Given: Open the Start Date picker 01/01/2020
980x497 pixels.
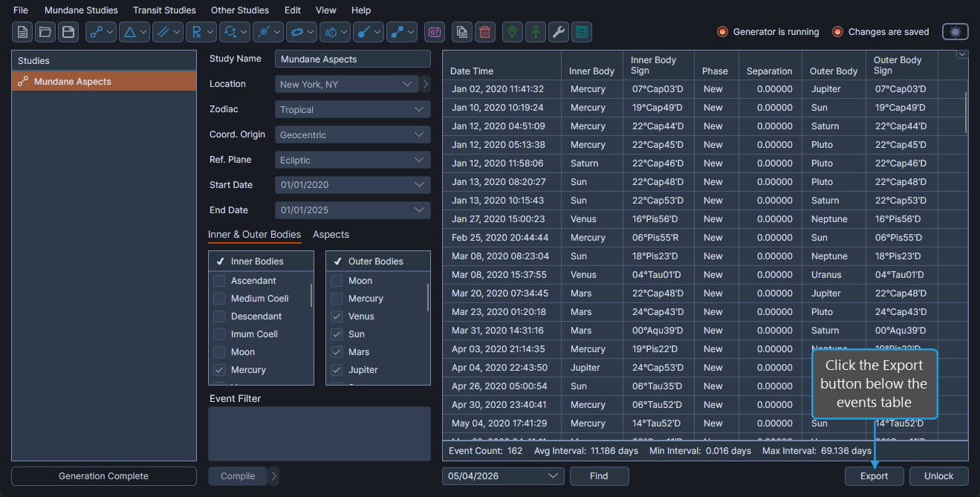Looking at the screenshot, I should pyautogui.click(x=352, y=185).
